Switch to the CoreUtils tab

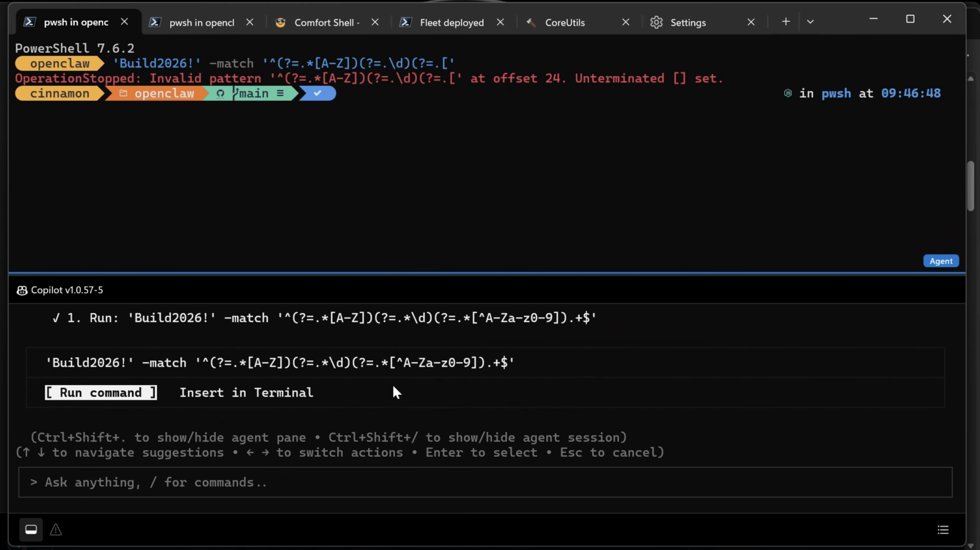point(565,22)
